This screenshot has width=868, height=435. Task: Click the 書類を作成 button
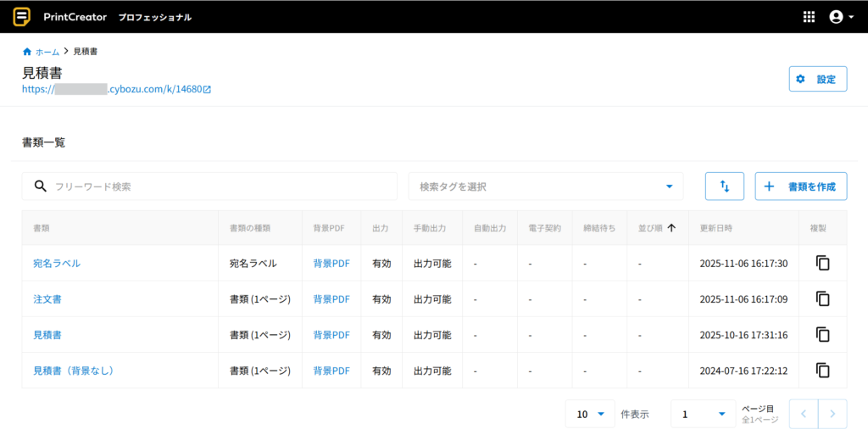pyautogui.click(x=800, y=187)
